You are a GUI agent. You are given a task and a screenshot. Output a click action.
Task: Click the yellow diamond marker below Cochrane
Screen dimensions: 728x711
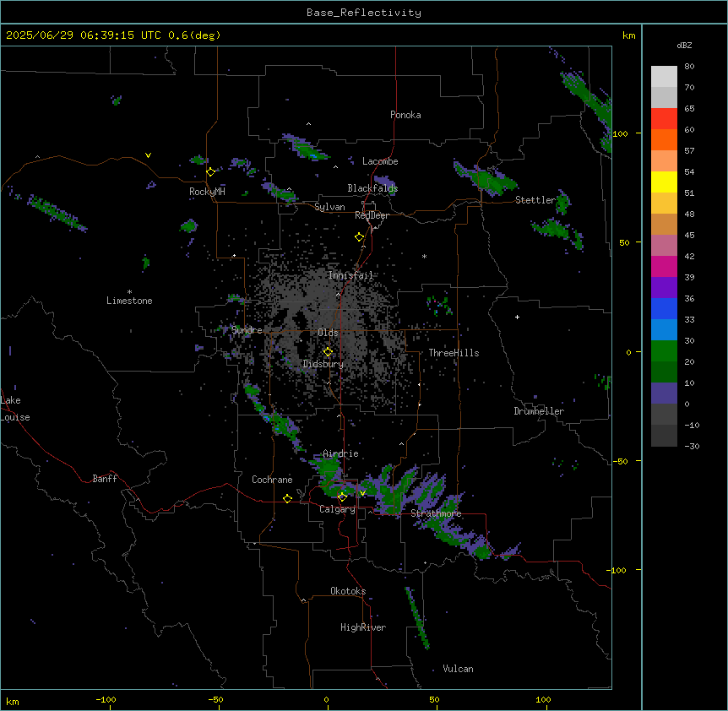[287, 499]
